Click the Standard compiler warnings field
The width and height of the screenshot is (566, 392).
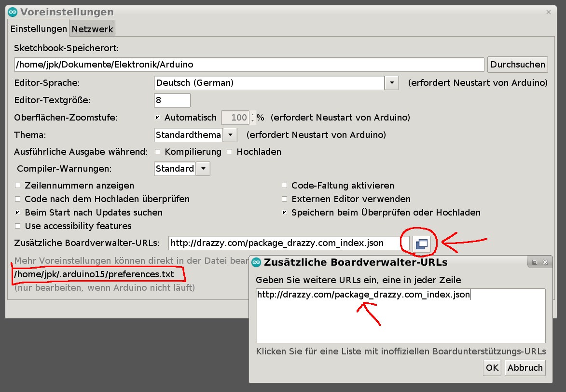click(x=175, y=169)
